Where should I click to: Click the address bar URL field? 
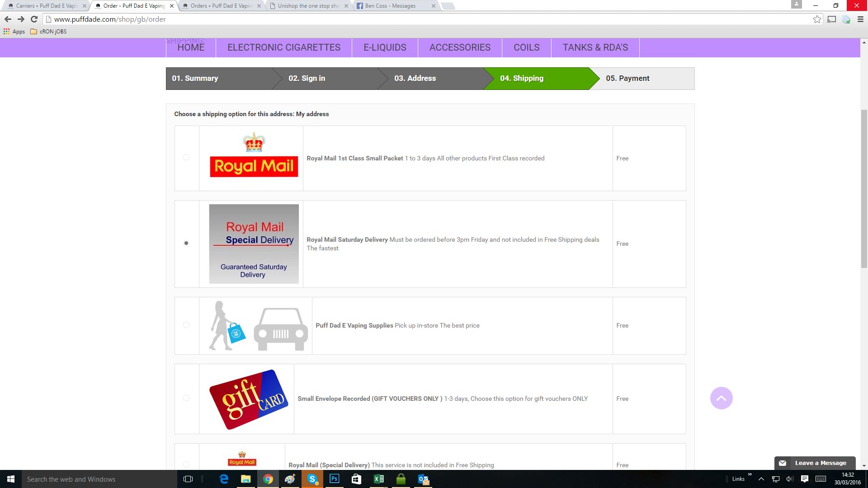[x=429, y=19]
